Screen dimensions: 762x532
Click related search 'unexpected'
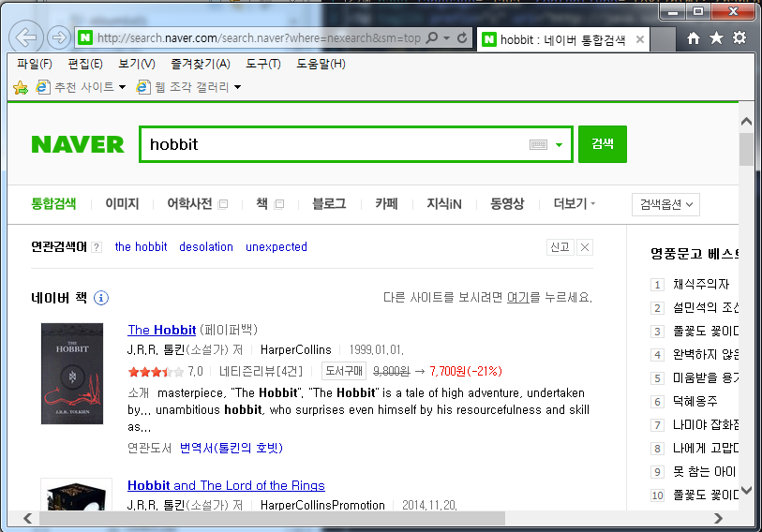[276, 247]
